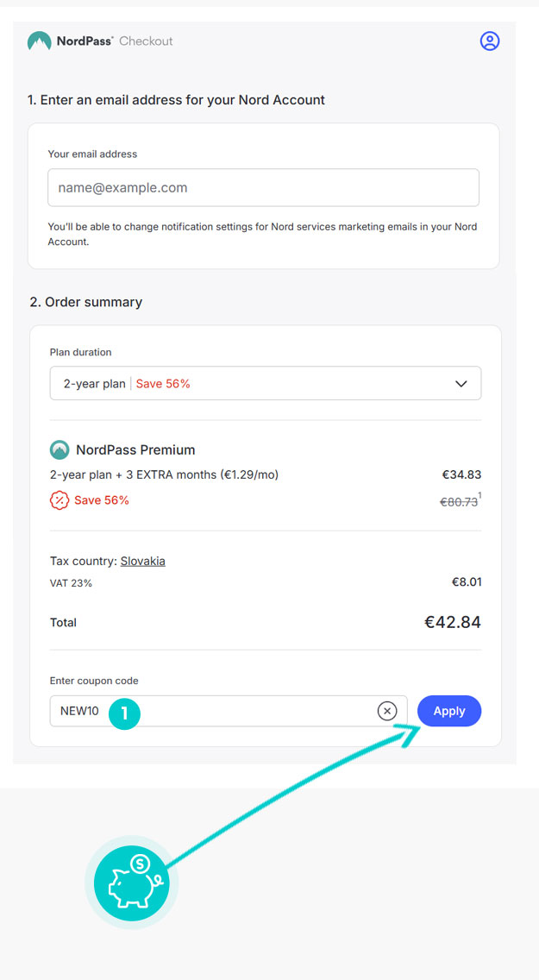Click into the coupon code field
Screen dimensions: 539x980
241,711
